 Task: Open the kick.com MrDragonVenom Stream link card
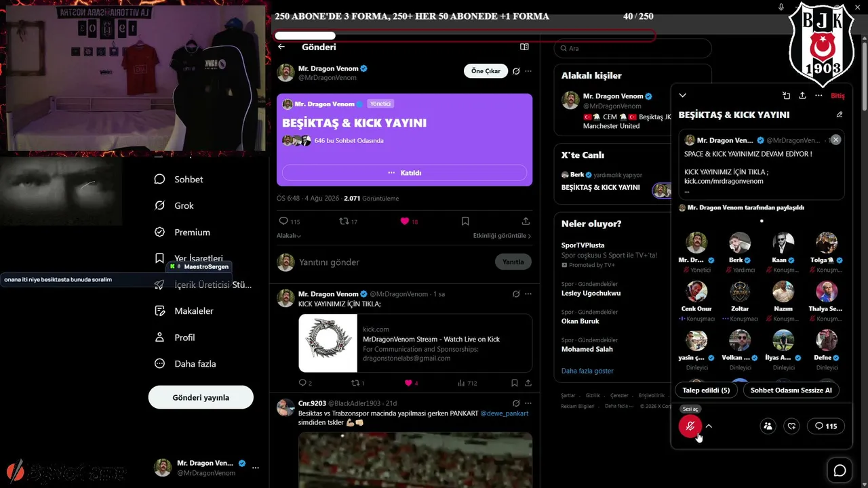(x=415, y=343)
